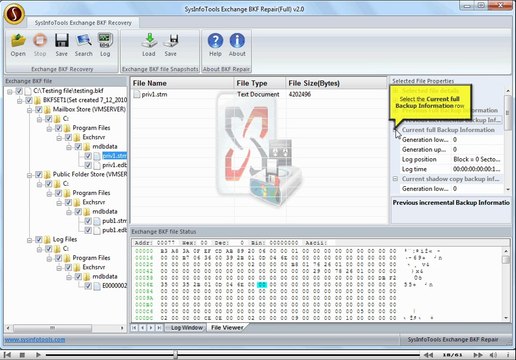Screen dimensions: 516x360
Task: Toggle the priv1.edb checkbox
Action: (x=88, y=165)
